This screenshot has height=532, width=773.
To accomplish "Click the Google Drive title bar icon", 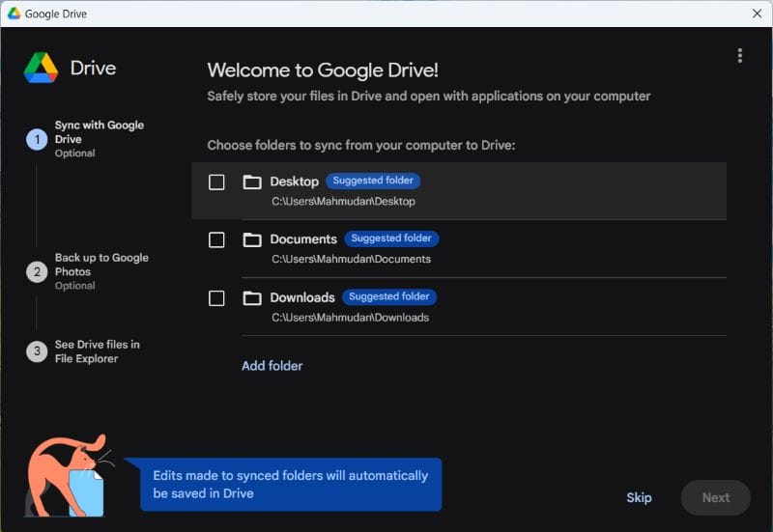I will 14,14.
